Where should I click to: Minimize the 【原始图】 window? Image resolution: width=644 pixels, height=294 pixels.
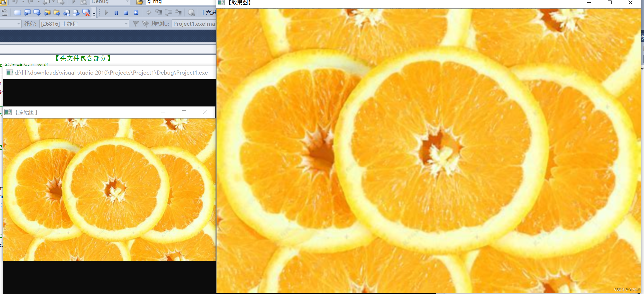pos(163,112)
